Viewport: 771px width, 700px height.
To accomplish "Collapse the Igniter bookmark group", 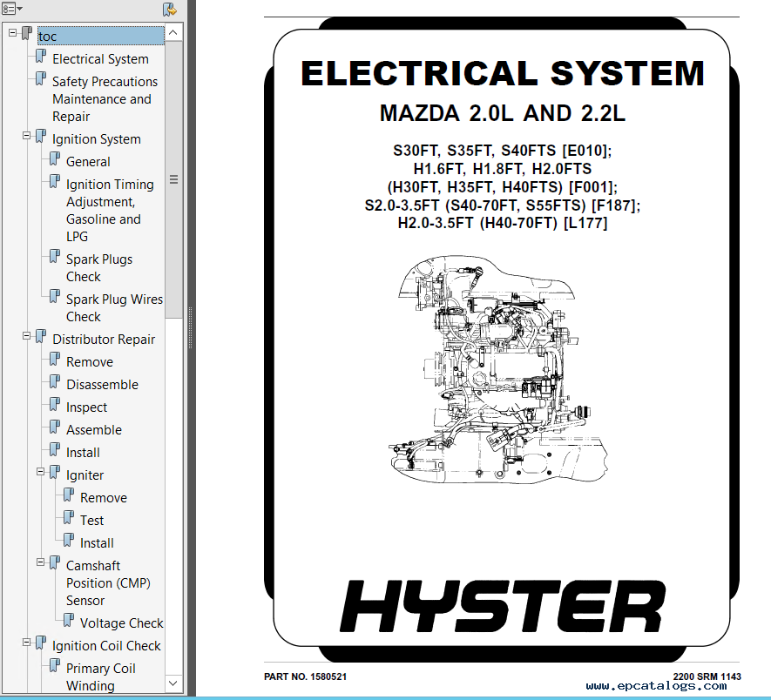I will [x=40, y=472].
